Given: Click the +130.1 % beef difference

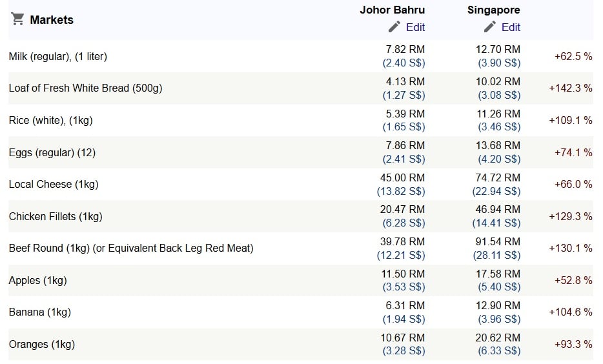Looking at the screenshot, I should 570,248.
